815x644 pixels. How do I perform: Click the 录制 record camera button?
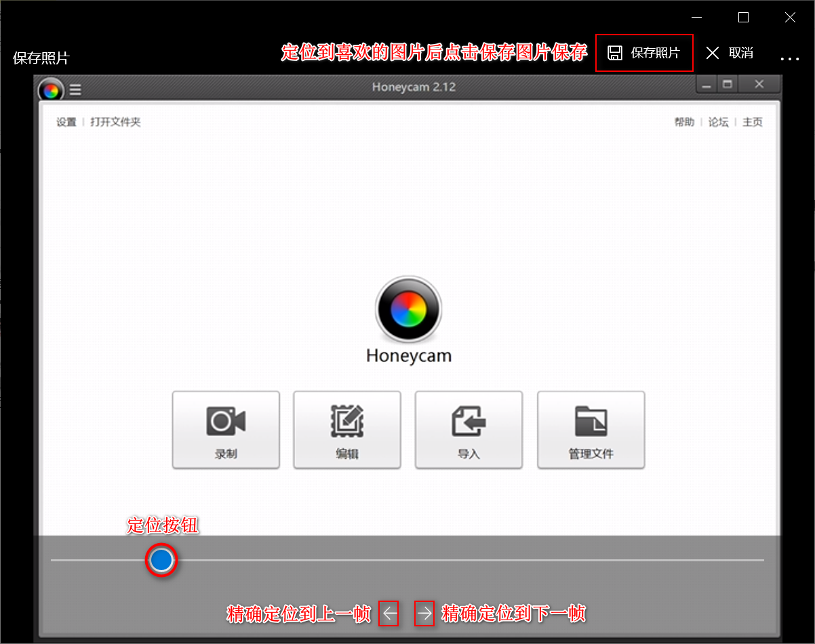point(226,430)
